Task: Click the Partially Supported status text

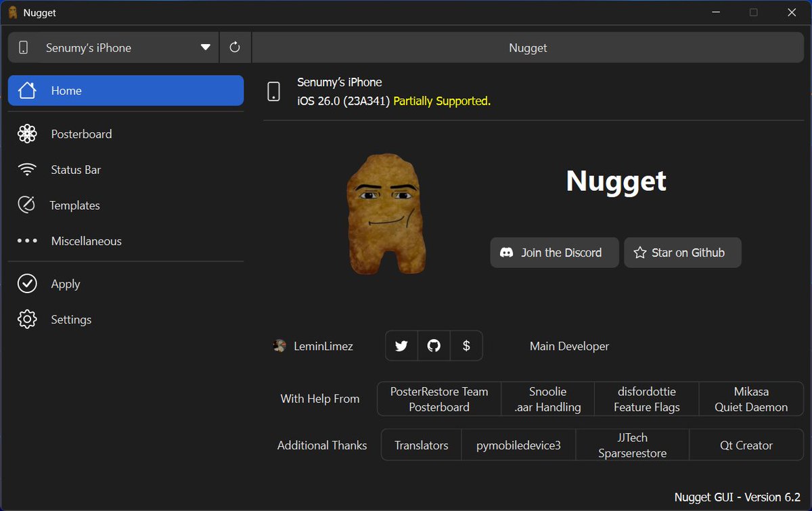Action: click(x=442, y=101)
